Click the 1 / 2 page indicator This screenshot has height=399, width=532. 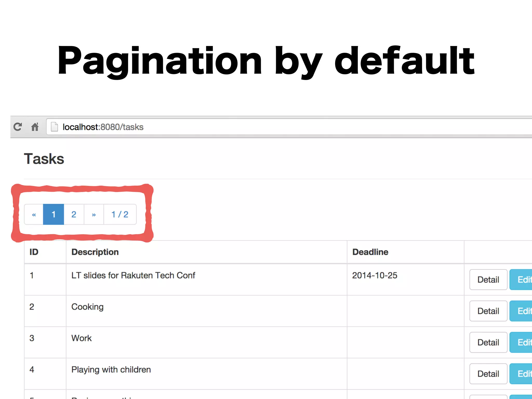pyautogui.click(x=120, y=214)
